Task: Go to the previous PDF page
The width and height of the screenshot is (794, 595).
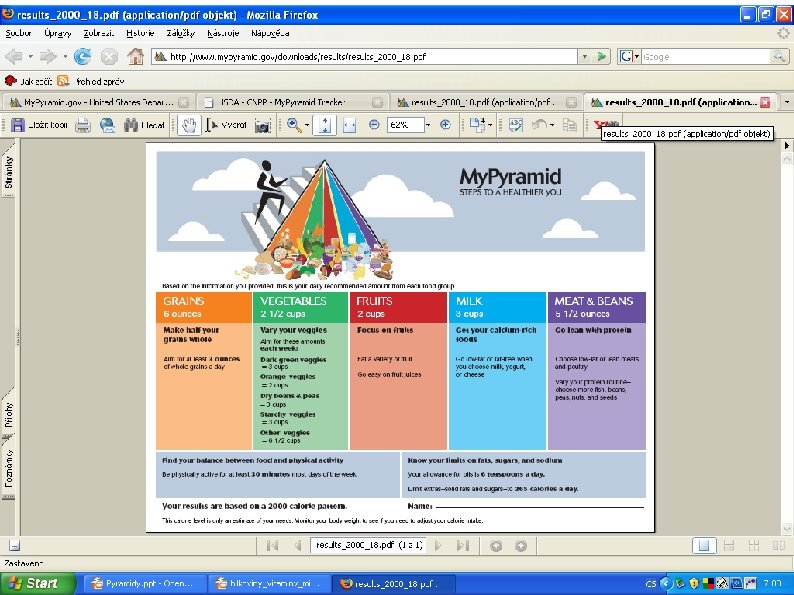Action: [297, 545]
